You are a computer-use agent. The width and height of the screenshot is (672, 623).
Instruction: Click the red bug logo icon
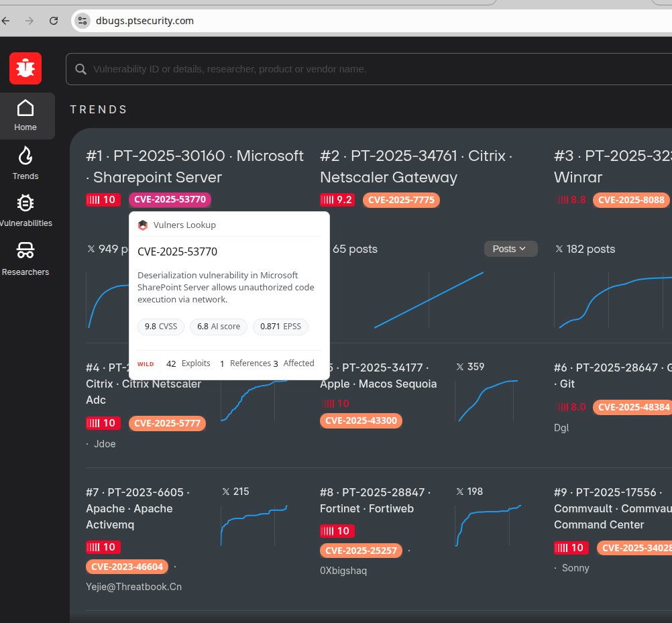[25, 68]
